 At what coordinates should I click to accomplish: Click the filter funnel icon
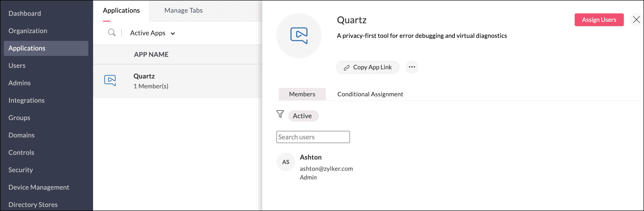click(280, 114)
